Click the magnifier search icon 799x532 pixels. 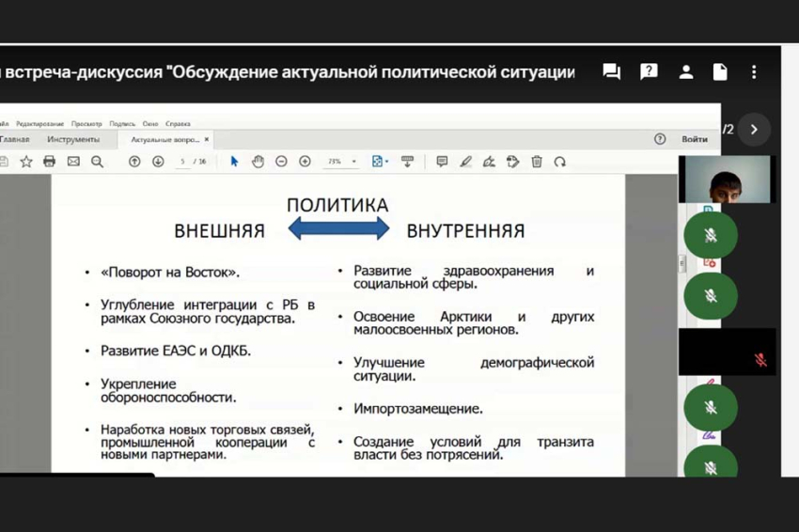click(97, 162)
